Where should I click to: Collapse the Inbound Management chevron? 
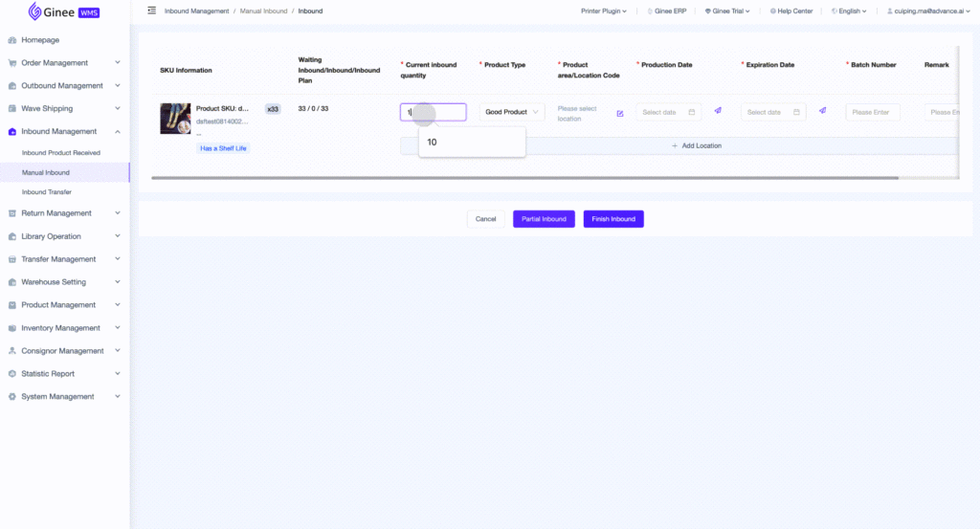[x=118, y=132]
